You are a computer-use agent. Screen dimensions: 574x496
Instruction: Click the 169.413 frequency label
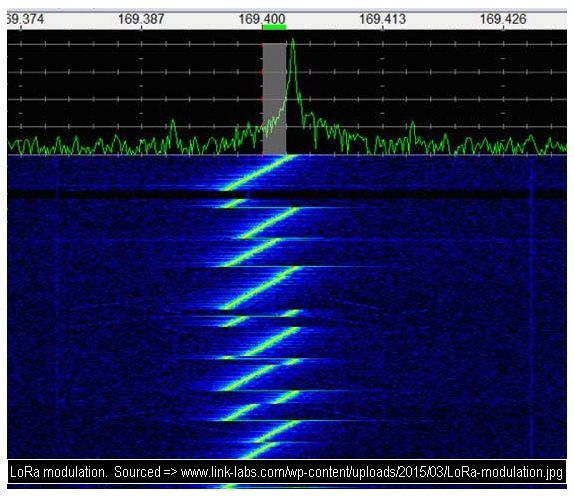coord(383,19)
